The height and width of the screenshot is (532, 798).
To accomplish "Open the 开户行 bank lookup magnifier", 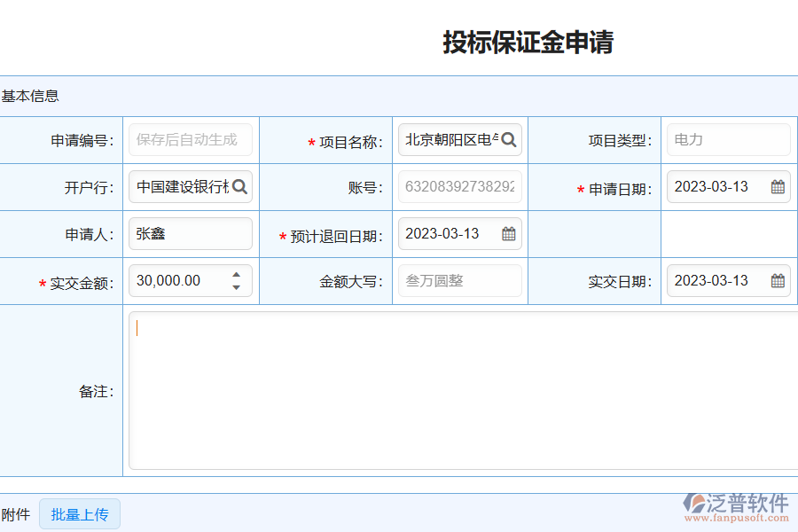I will tap(240, 187).
